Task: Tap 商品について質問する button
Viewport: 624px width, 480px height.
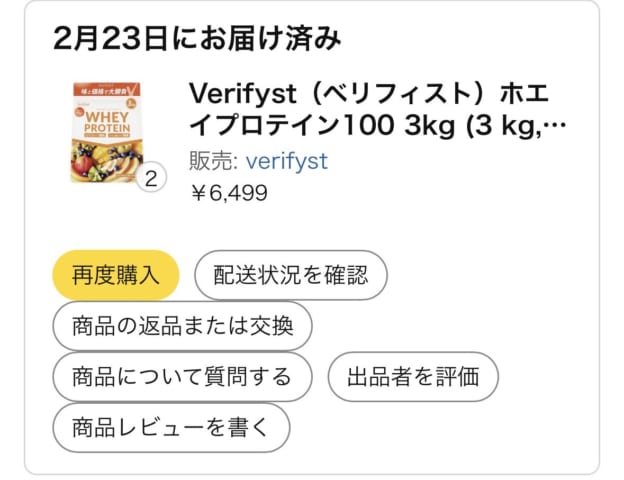Action: tap(182, 377)
